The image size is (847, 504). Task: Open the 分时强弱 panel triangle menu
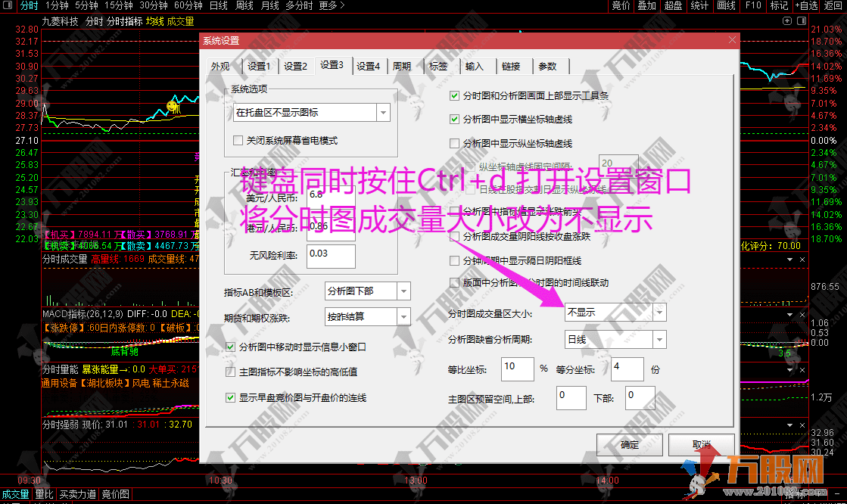pyautogui.click(x=789, y=425)
